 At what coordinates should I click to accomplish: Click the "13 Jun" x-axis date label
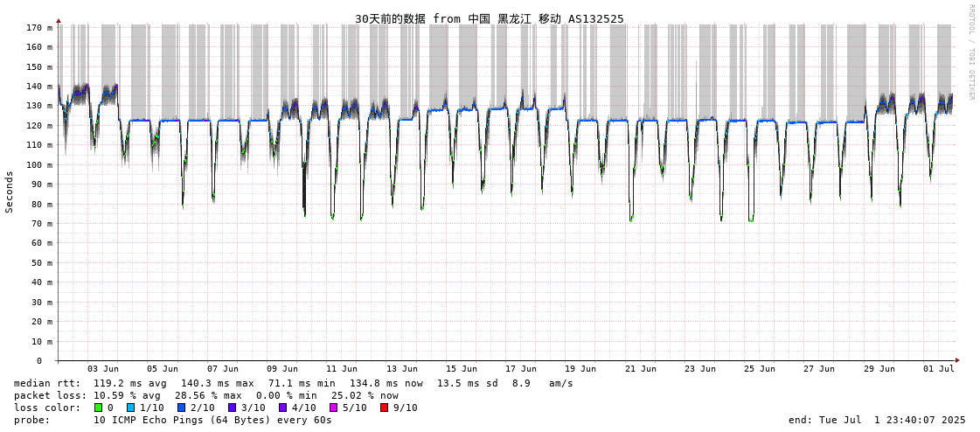(402, 369)
